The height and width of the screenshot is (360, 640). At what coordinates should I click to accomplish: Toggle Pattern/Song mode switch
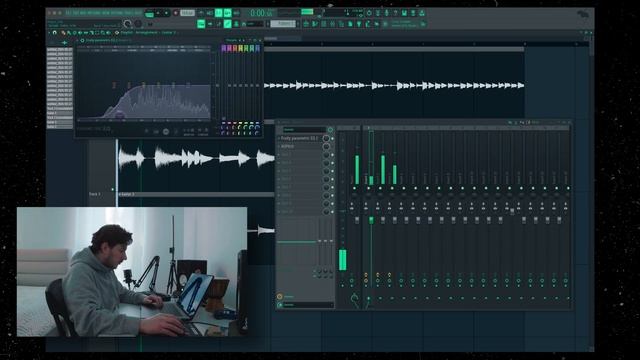(x=149, y=14)
